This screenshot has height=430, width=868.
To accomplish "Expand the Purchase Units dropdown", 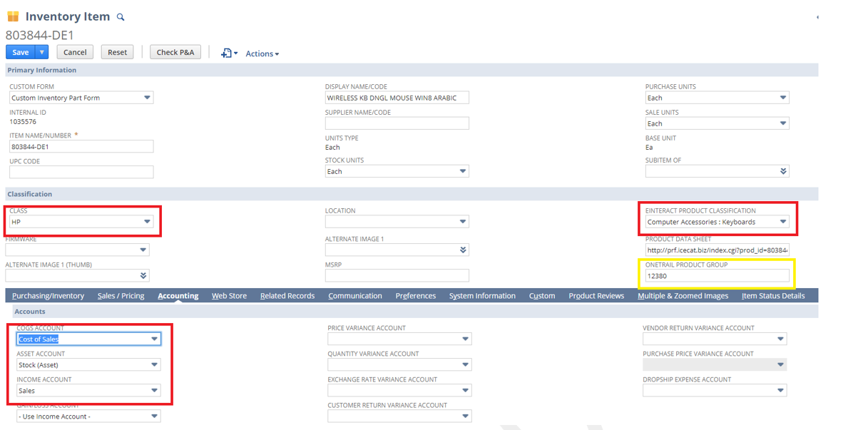I will coord(782,98).
